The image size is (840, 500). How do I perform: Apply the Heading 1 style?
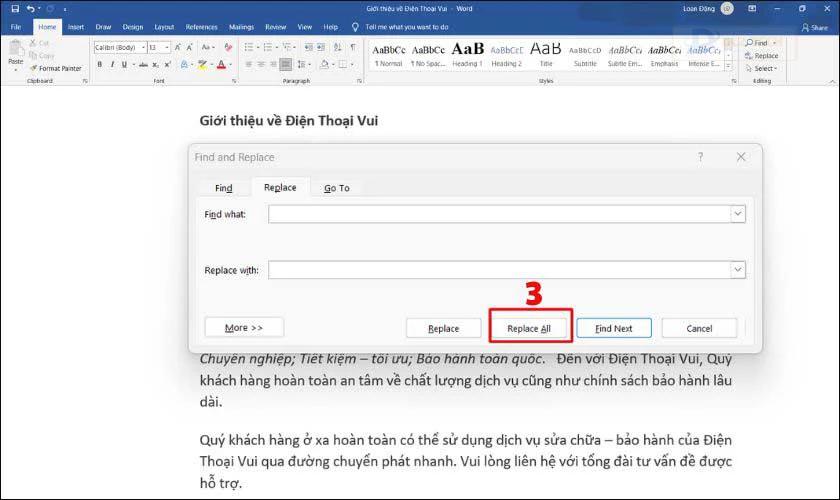click(x=467, y=55)
